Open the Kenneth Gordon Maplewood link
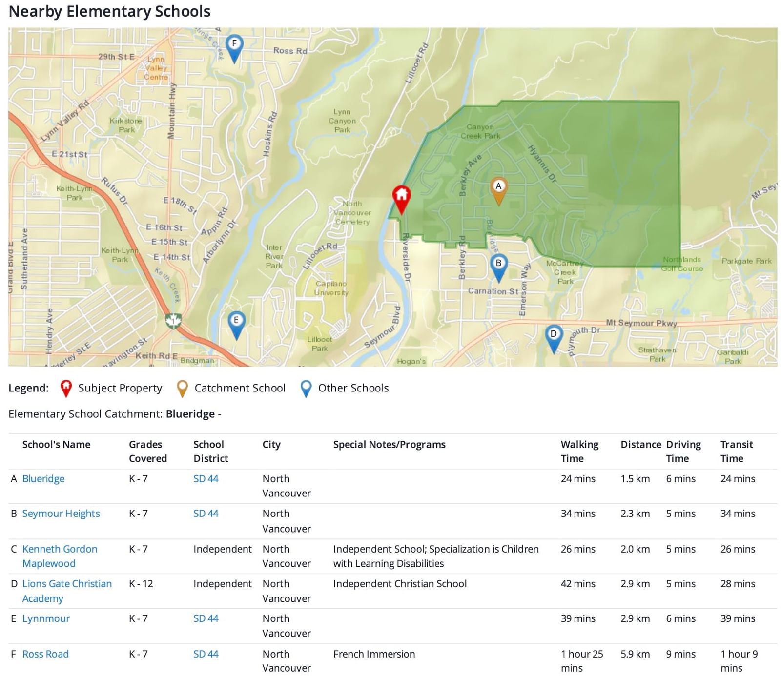This screenshot has width=781, height=700. coord(60,556)
